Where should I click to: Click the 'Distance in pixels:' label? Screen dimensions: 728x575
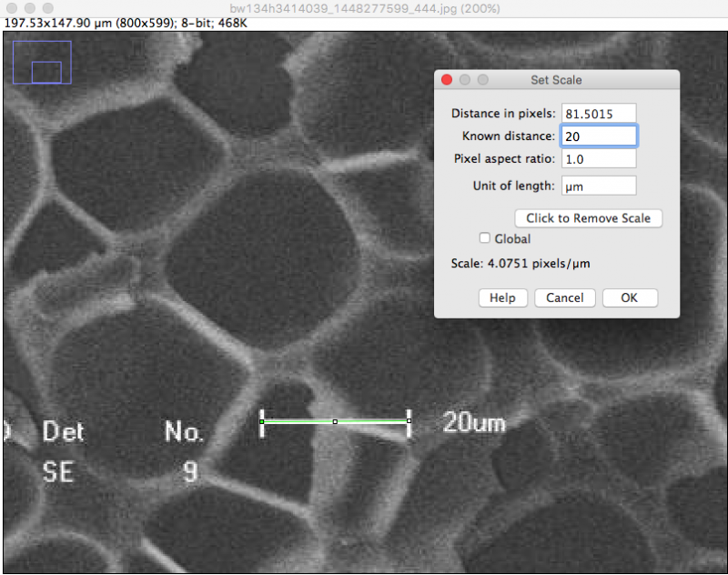coord(503,113)
